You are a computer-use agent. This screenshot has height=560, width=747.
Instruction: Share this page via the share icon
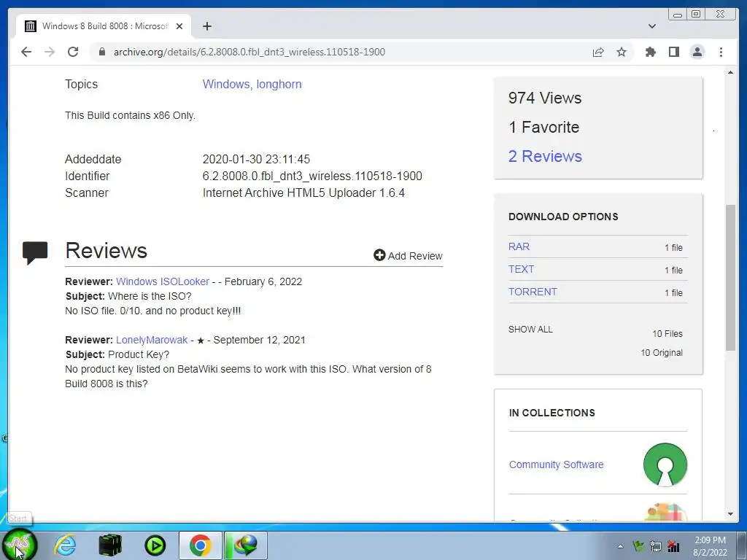[x=598, y=52]
